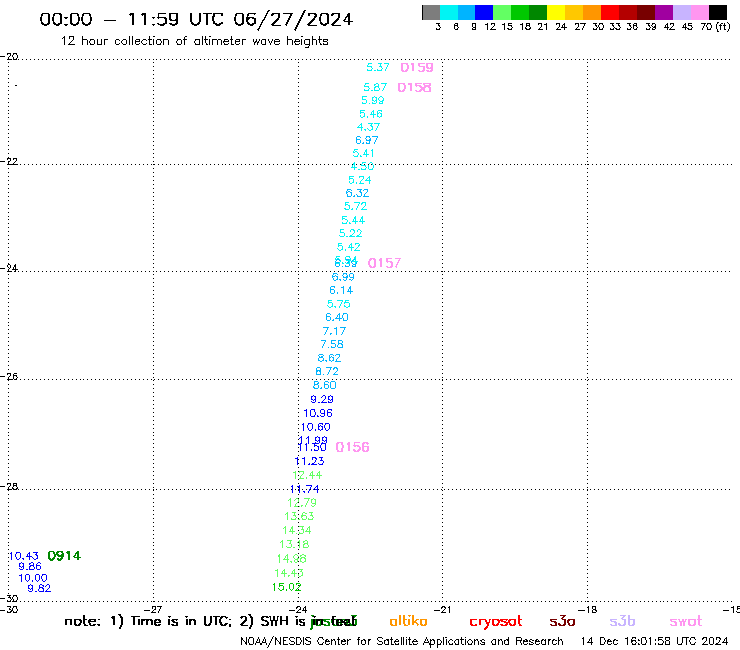Select the timestamp '14 Dec 16:01:58 UTC 2024'
The image size is (740, 650).
pos(654,641)
